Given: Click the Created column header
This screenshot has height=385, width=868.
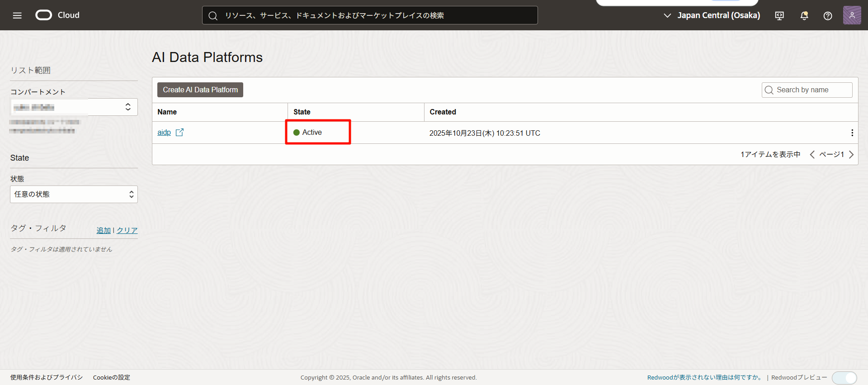Looking at the screenshot, I should click(443, 112).
